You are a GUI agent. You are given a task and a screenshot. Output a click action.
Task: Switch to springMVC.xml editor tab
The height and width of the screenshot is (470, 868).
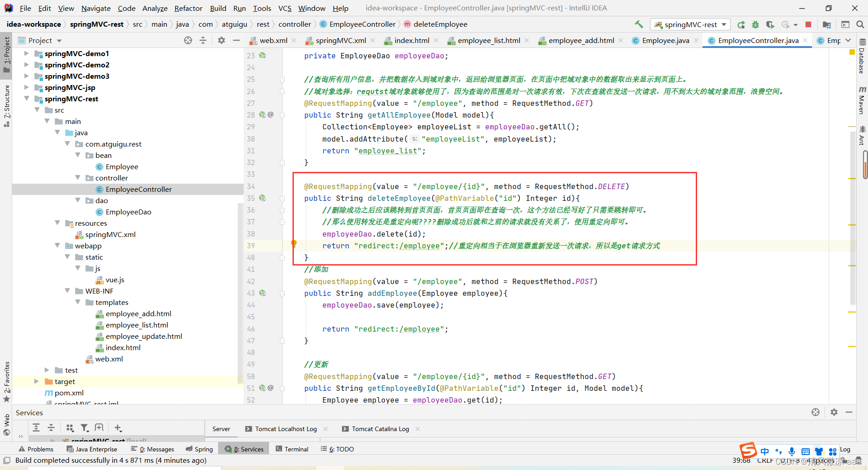pos(340,40)
